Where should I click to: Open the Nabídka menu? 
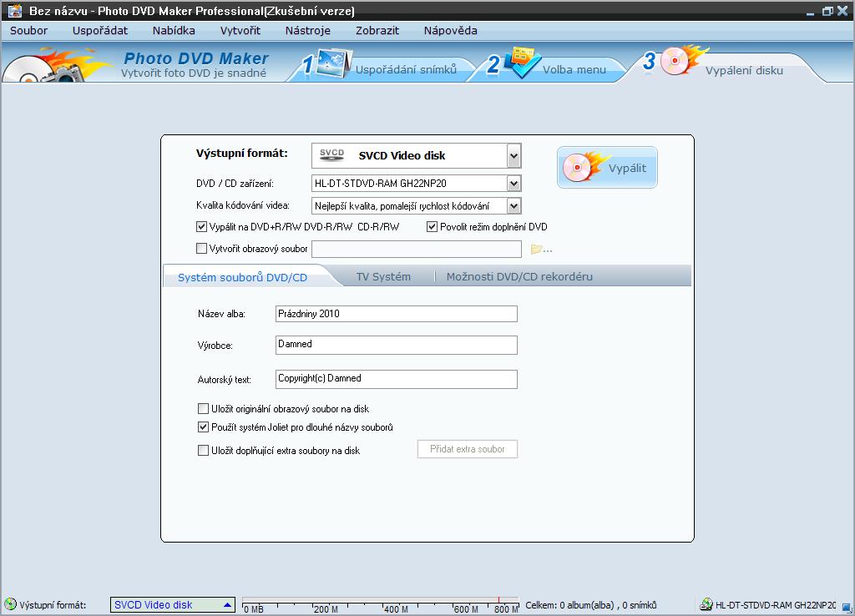point(174,31)
